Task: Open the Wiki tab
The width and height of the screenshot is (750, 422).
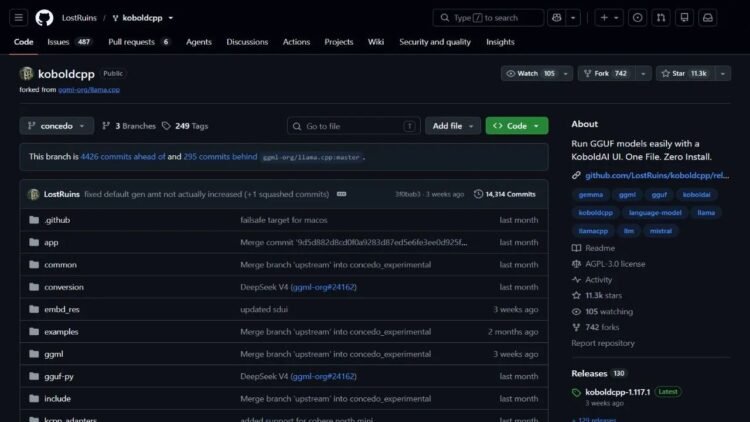Action: coord(376,42)
